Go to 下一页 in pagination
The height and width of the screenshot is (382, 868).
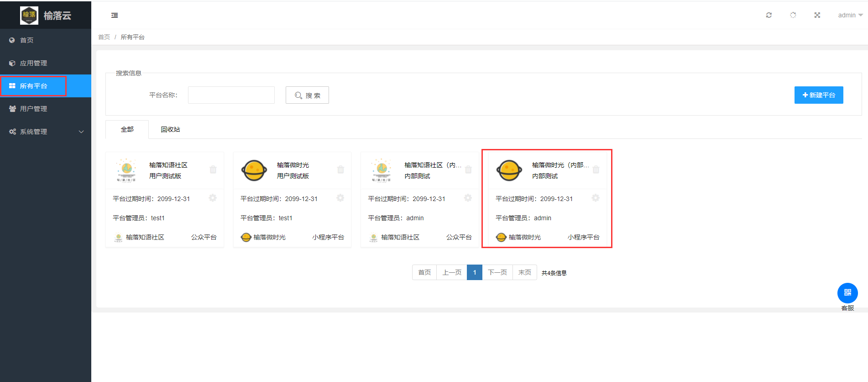pos(497,272)
